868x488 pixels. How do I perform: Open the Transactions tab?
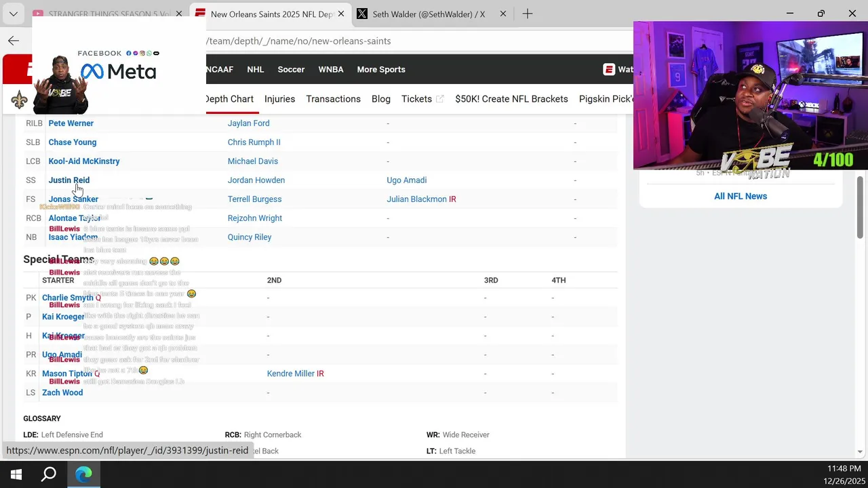333,99
